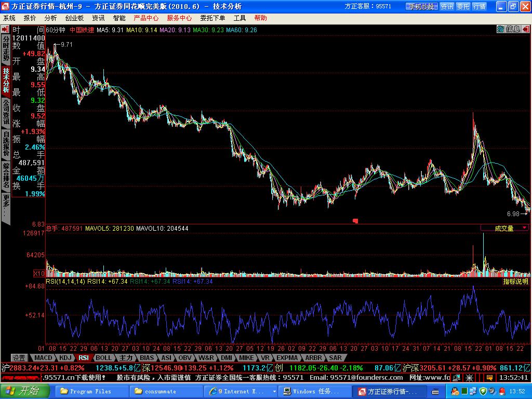The height and width of the screenshot is (399, 532).
Task: Switch to the SAR indicator tab
Action: [x=335, y=357]
